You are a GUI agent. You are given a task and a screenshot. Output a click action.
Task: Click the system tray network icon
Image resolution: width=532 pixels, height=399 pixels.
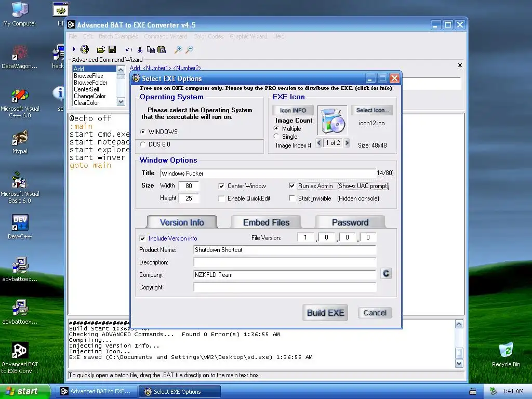pos(494,391)
